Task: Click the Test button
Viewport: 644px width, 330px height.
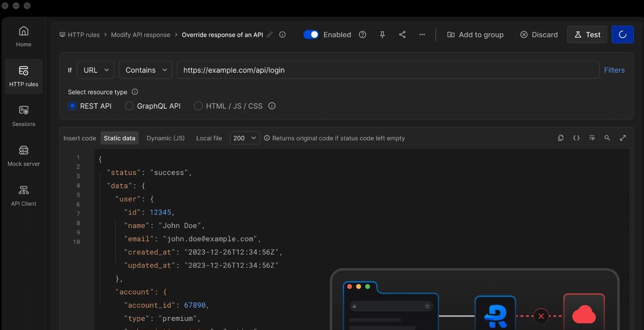Action: [587, 35]
